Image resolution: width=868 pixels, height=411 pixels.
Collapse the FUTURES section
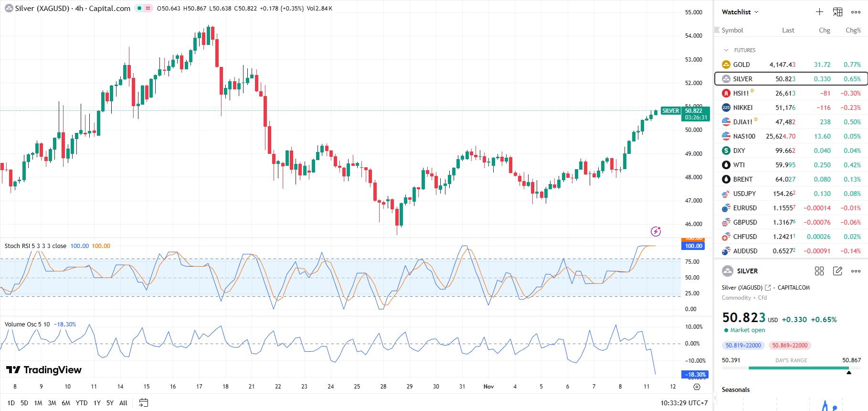click(726, 50)
